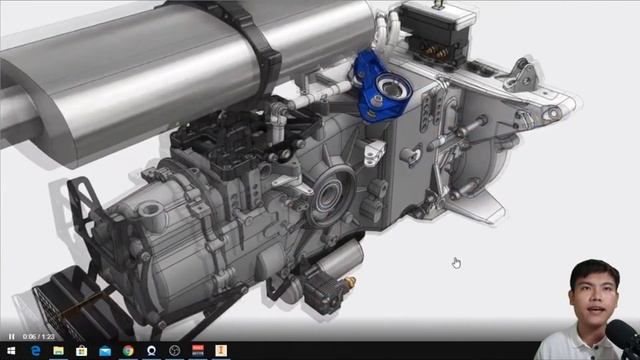Open File Explorer from the taskbar
Screen dimensions: 640x360
(x=58, y=351)
